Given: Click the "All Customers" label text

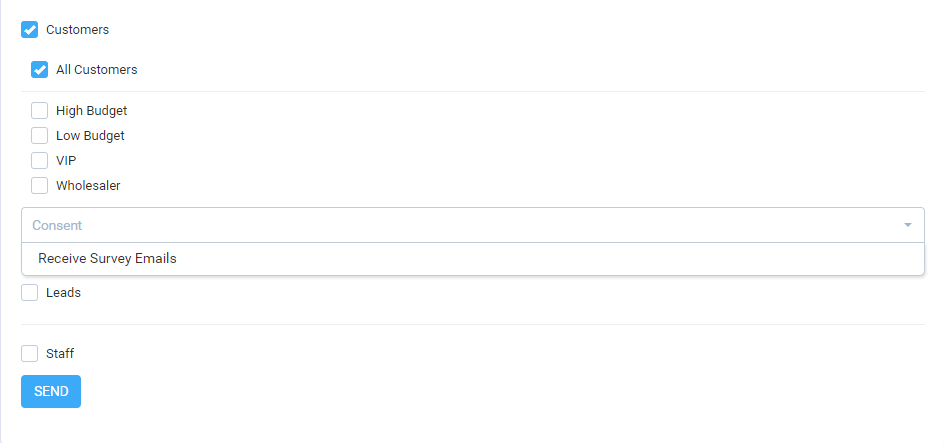Looking at the screenshot, I should (96, 70).
